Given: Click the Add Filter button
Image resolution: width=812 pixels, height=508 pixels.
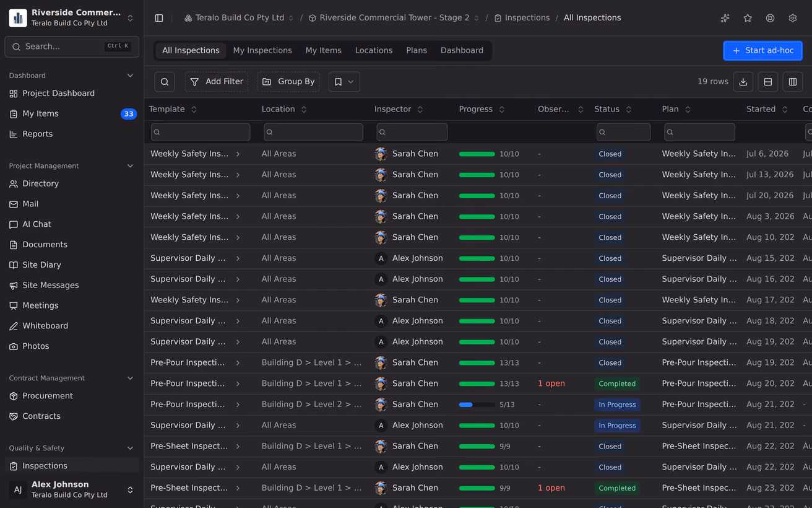Looking at the screenshot, I should [217, 82].
